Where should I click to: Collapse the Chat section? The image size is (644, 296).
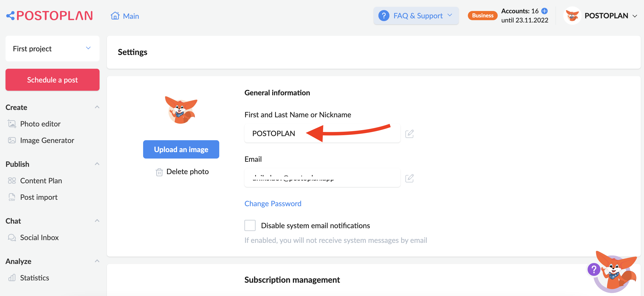pyautogui.click(x=97, y=221)
